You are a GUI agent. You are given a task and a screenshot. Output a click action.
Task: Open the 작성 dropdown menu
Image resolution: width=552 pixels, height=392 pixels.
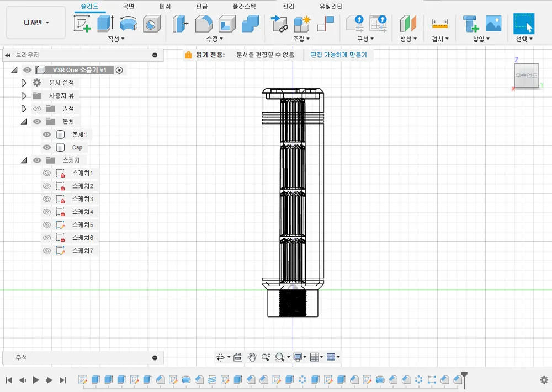coord(116,39)
